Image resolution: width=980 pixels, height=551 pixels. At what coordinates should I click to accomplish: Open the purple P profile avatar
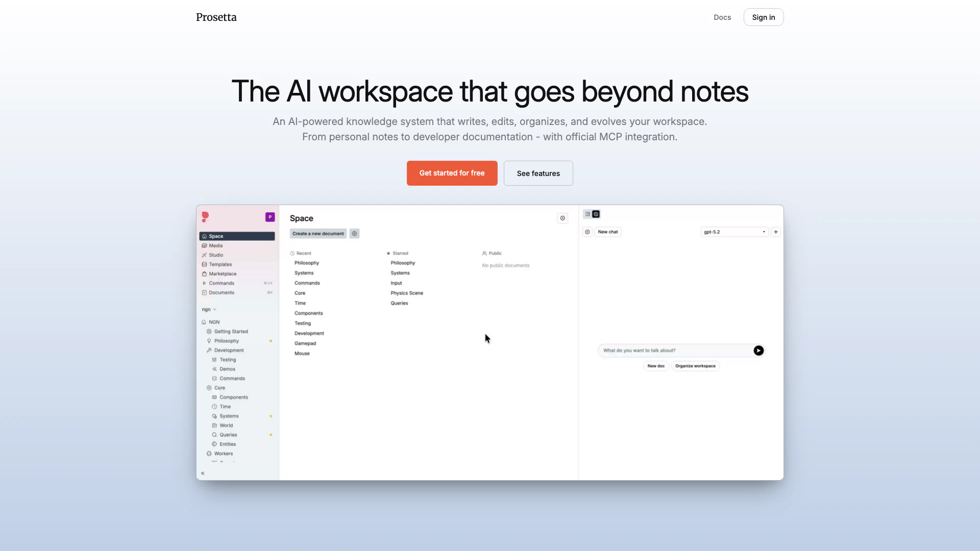click(x=270, y=217)
